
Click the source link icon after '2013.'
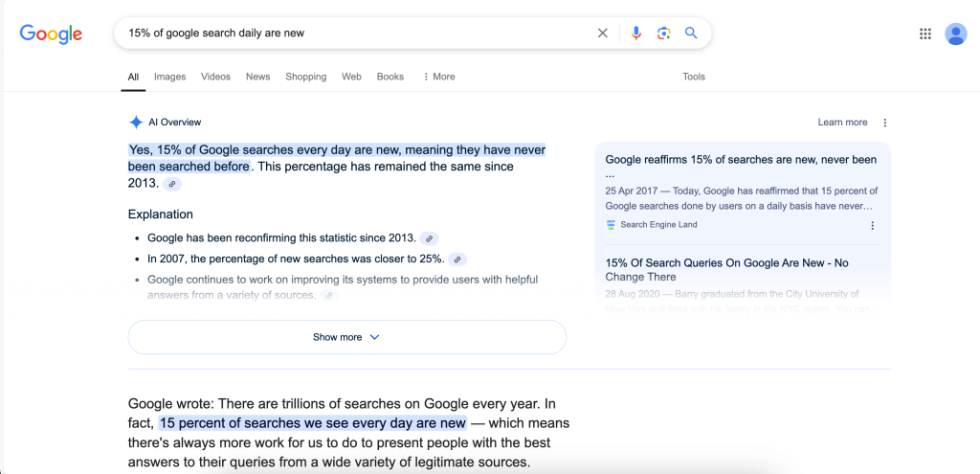click(x=172, y=184)
